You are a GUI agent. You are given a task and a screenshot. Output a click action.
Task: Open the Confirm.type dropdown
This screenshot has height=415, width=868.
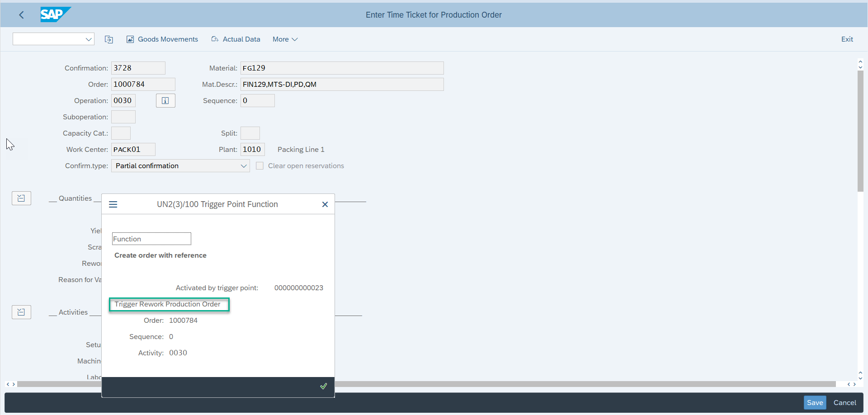click(244, 165)
